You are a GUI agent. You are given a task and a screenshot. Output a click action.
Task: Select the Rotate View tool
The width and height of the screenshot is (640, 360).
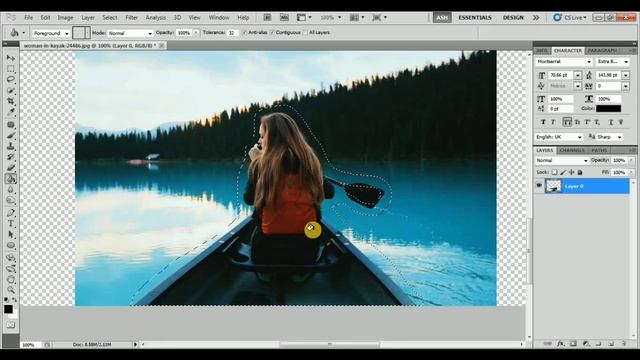pyautogui.click(x=11, y=280)
